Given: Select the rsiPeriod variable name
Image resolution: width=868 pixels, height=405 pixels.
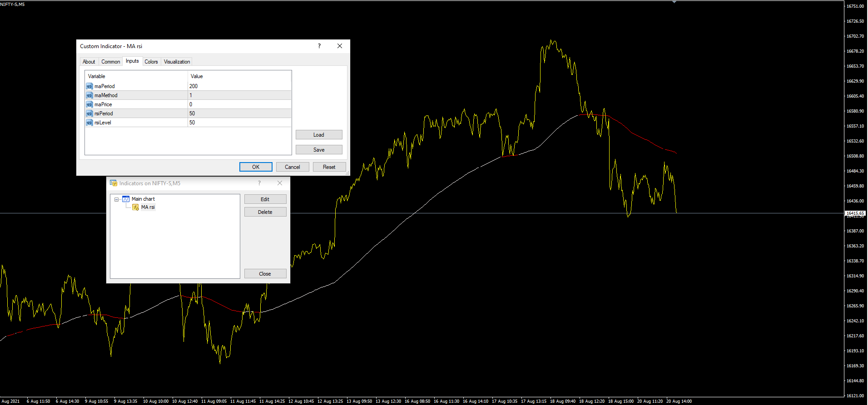Looking at the screenshot, I should 104,114.
